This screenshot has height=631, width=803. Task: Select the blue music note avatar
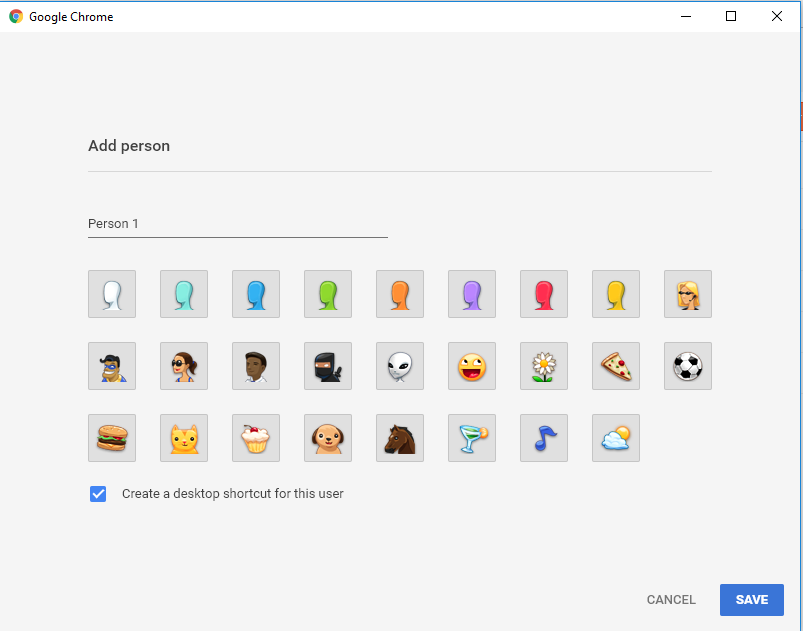pyautogui.click(x=544, y=438)
